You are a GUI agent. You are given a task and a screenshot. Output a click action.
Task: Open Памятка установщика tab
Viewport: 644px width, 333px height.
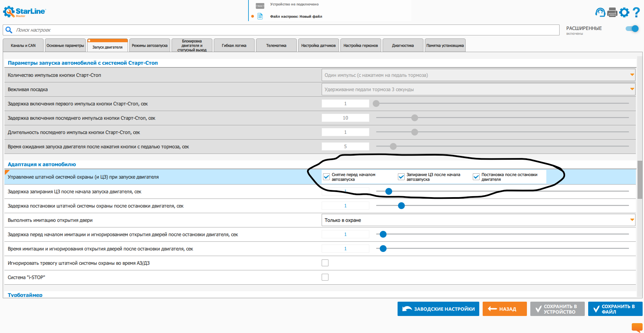pos(445,45)
